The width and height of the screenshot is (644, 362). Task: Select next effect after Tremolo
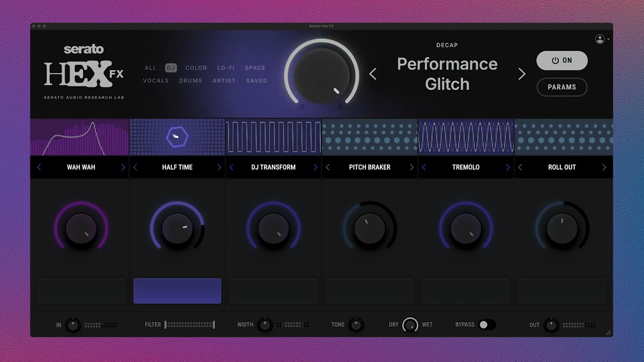coord(508,167)
